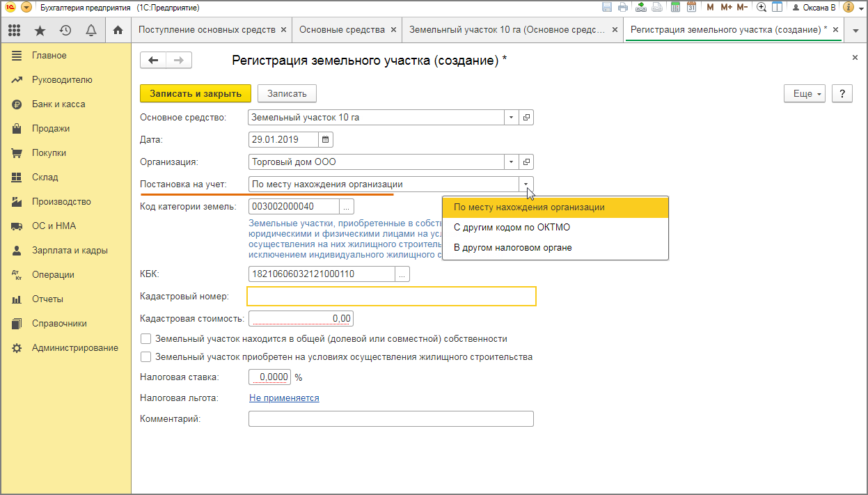This screenshot has width=868, height=495.
Task: Click 'Записать и закрыть' button
Action: pos(196,93)
